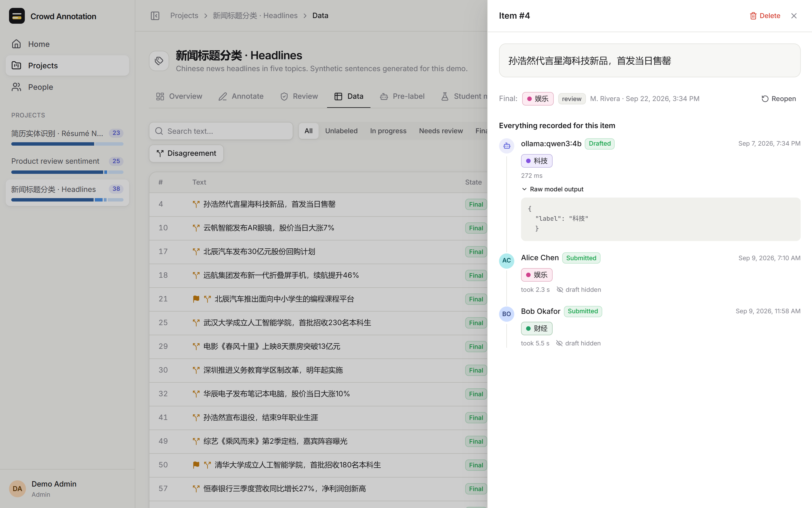Toggle the Disagreement filter
The image size is (812, 508).
coord(186,154)
